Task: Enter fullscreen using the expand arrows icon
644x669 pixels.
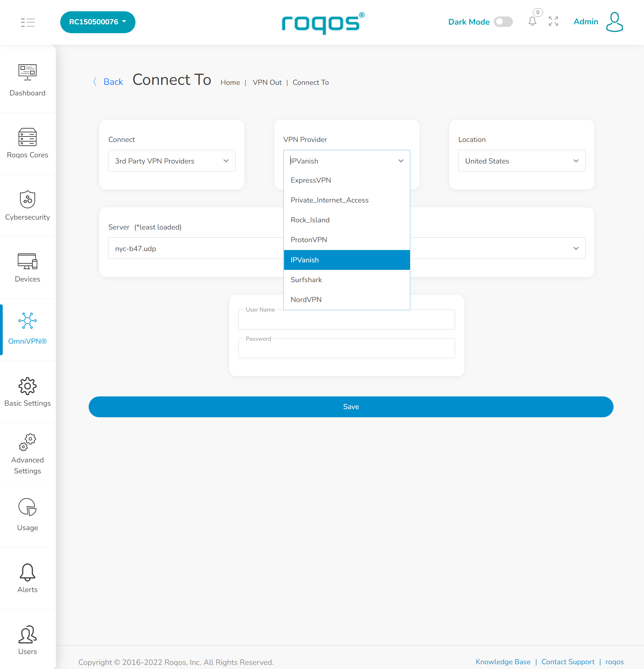Action: pyautogui.click(x=553, y=21)
